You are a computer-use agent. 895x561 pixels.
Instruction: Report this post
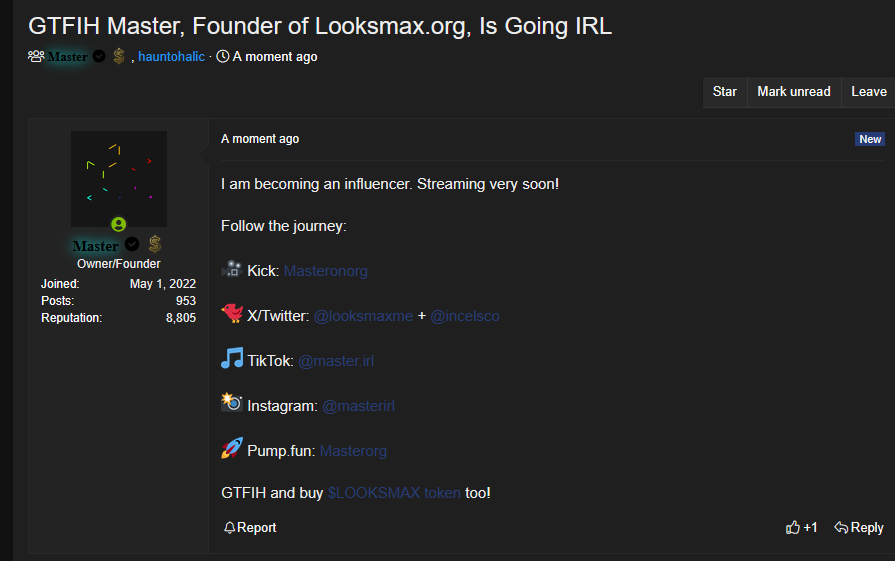click(250, 527)
